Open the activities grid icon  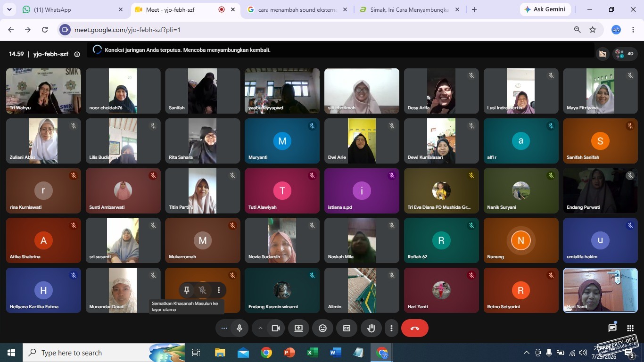[x=630, y=328]
